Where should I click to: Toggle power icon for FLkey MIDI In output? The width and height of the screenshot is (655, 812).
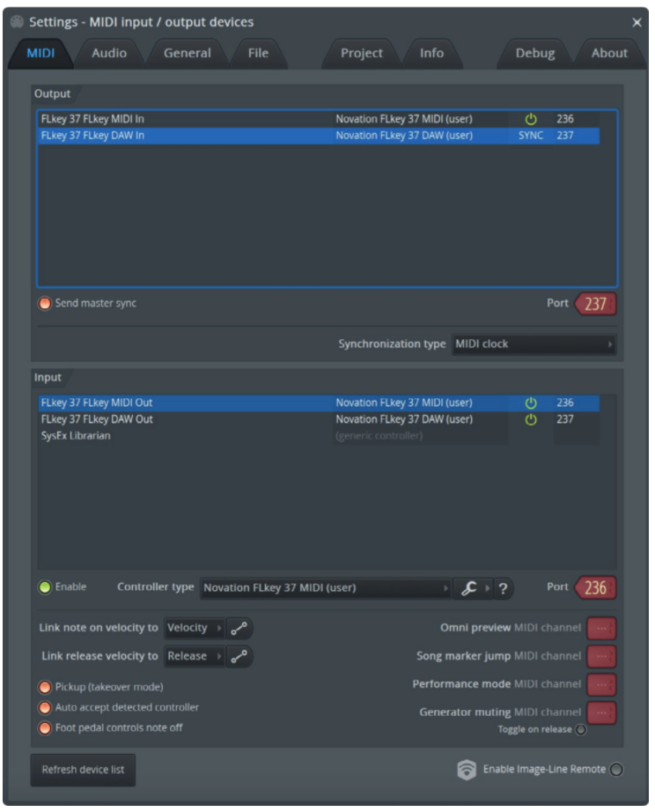click(x=530, y=119)
